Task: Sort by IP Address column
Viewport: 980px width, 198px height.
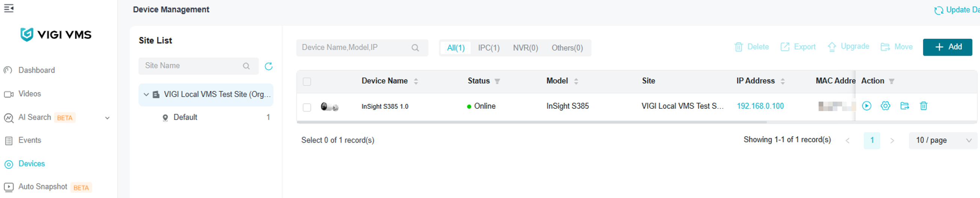Action: coord(782,81)
